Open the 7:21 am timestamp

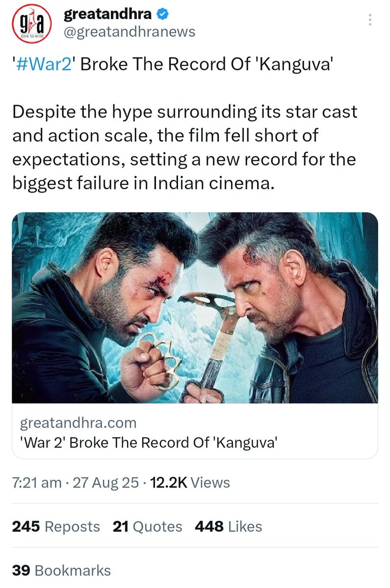point(37,483)
